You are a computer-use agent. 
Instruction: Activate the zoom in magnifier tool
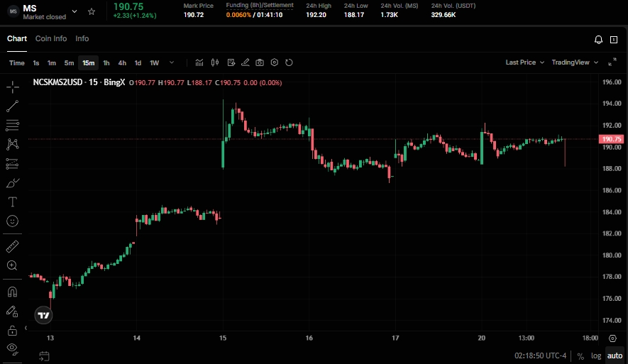point(12,265)
